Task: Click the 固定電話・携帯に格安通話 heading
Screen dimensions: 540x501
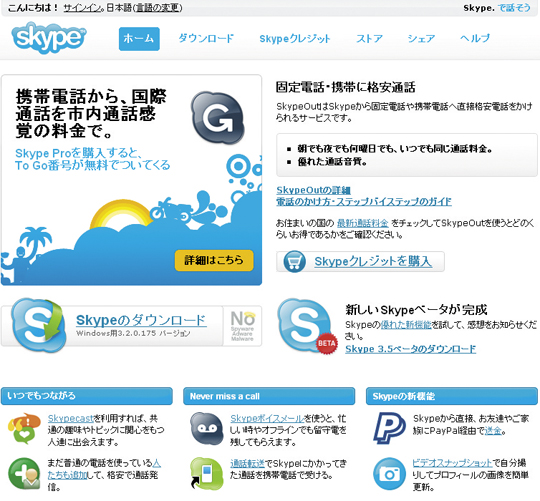Action: [x=346, y=87]
